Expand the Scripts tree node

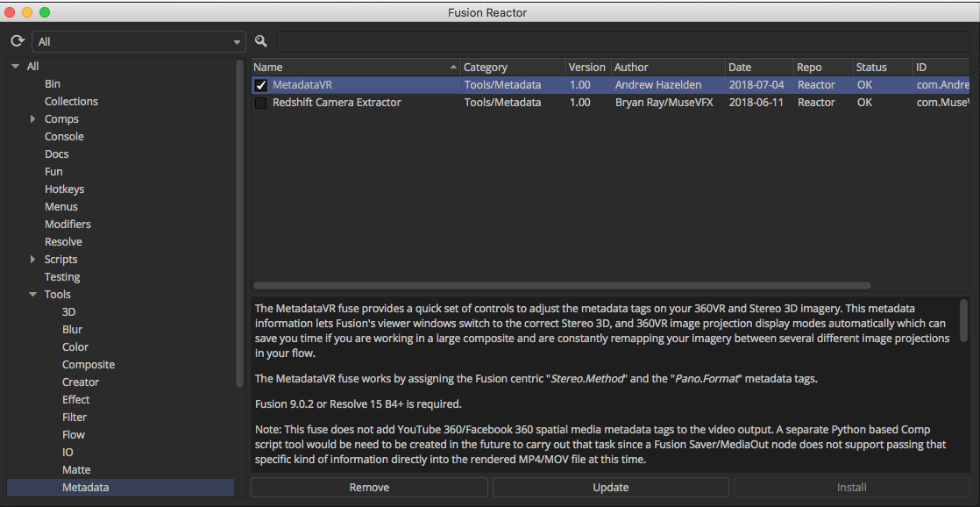(x=33, y=259)
